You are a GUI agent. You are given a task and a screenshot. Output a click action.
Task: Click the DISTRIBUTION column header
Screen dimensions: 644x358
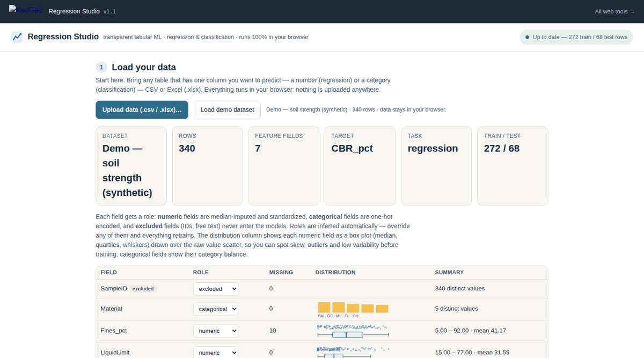tap(335, 273)
